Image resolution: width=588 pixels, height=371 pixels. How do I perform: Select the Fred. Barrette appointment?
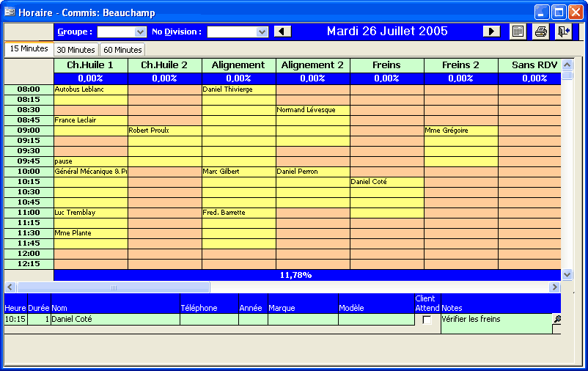coord(238,213)
